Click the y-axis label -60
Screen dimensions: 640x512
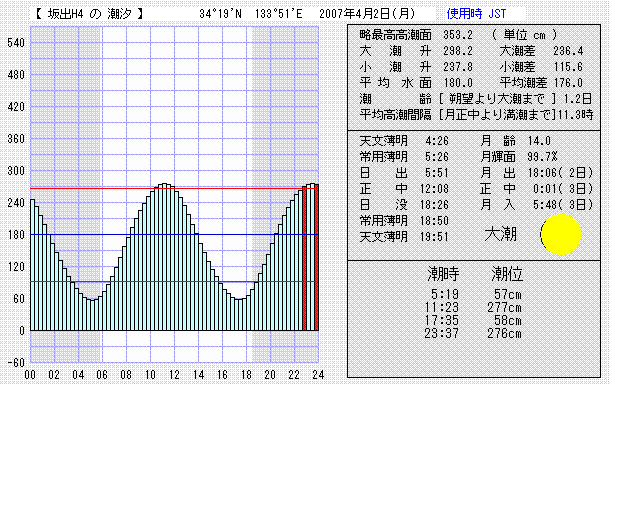(16, 363)
